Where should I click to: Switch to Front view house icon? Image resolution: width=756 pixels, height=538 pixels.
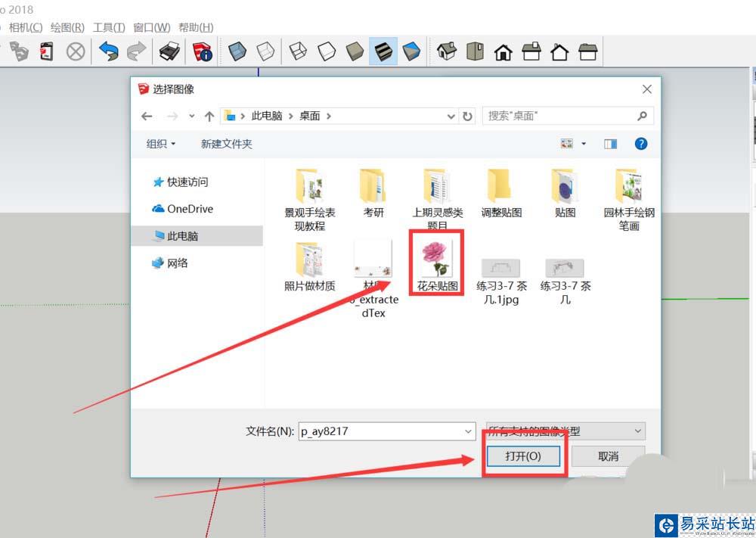click(x=503, y=51)
